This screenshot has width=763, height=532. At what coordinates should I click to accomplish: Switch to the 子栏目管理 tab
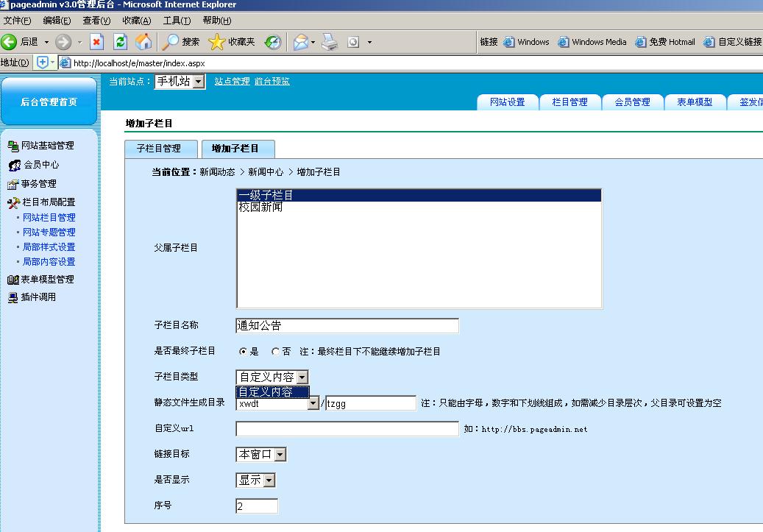tap(158, 149)
